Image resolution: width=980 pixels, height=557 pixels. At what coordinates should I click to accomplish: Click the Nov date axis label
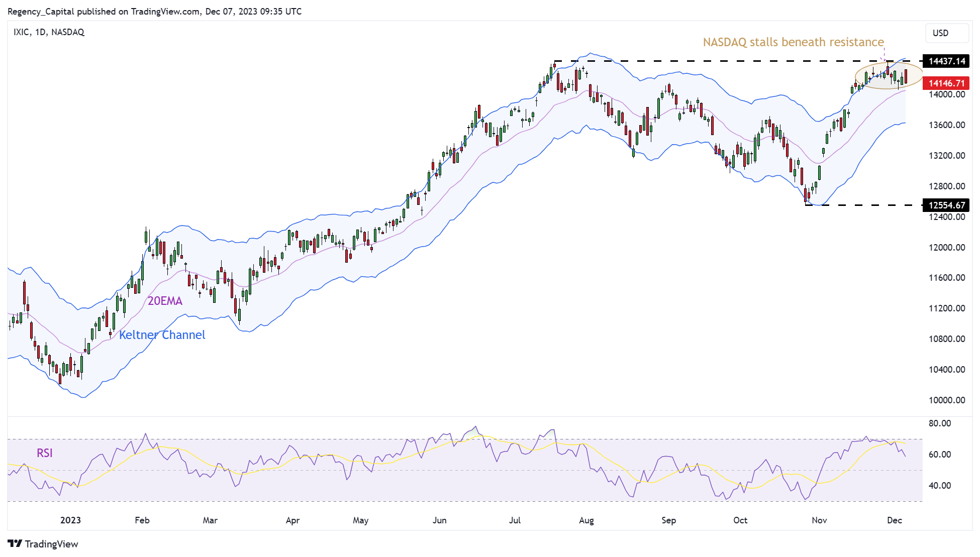coord(820,520)
